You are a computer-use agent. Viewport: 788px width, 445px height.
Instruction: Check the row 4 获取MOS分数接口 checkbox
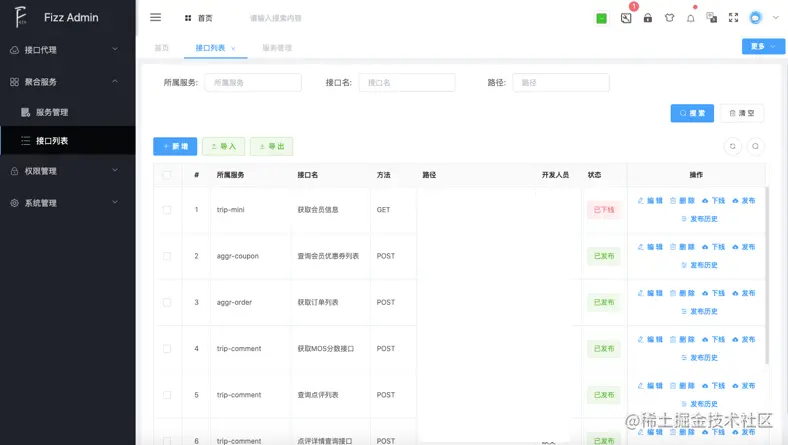click(x=167, y=348)
